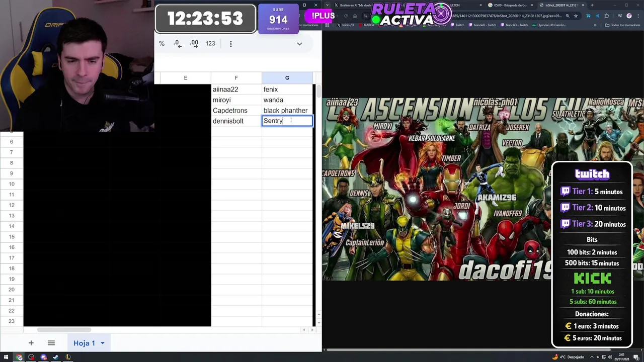
Task: Open the Hyundai i30 Gasolin bookmark
Action: [549, 25]
